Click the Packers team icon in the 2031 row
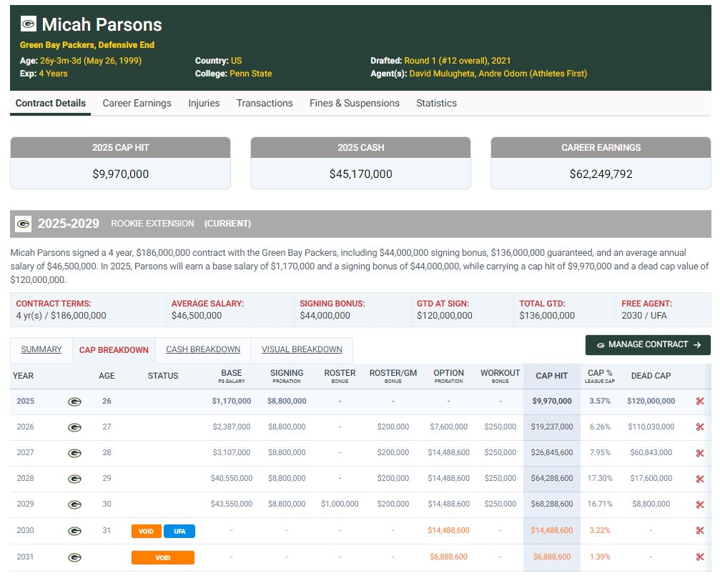The image size is (720, 588). tap(74, 557)
